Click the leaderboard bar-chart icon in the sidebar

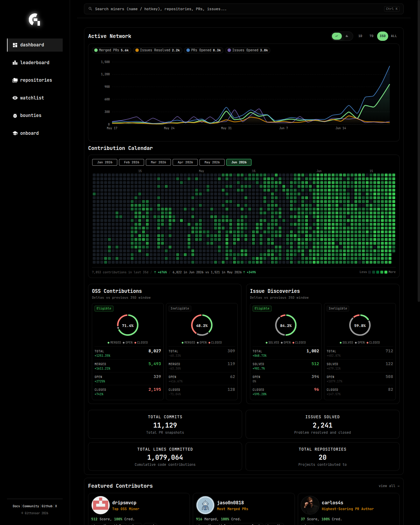click(15, 63)
